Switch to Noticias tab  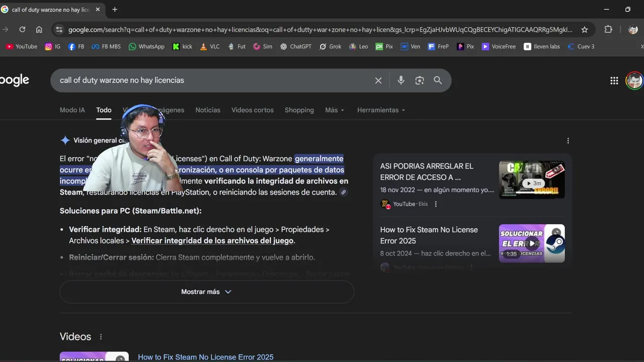point(208,110)
